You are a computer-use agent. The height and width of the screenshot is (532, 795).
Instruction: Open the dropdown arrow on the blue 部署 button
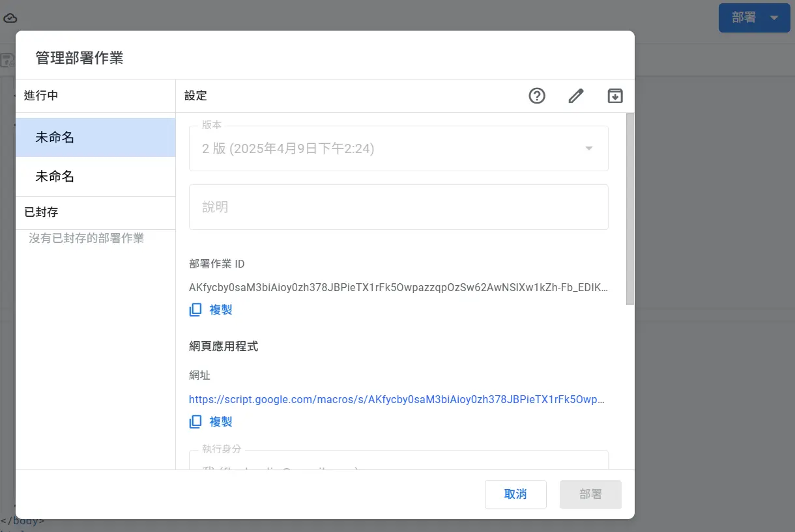[774, 18]
